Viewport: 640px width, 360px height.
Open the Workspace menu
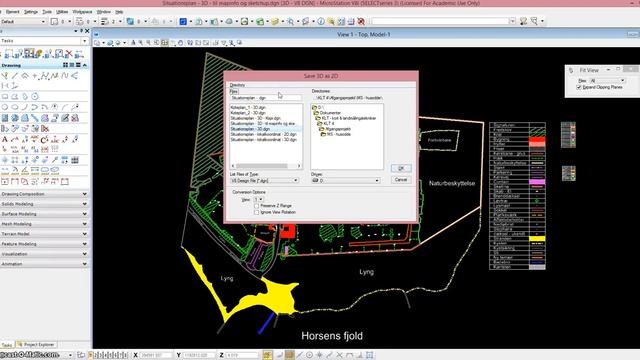coord(82,12)
